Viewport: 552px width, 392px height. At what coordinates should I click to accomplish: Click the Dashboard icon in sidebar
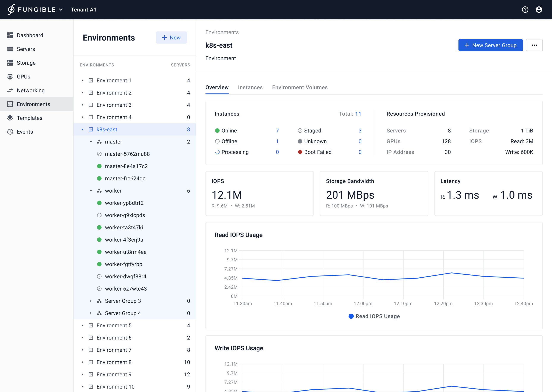10,35
